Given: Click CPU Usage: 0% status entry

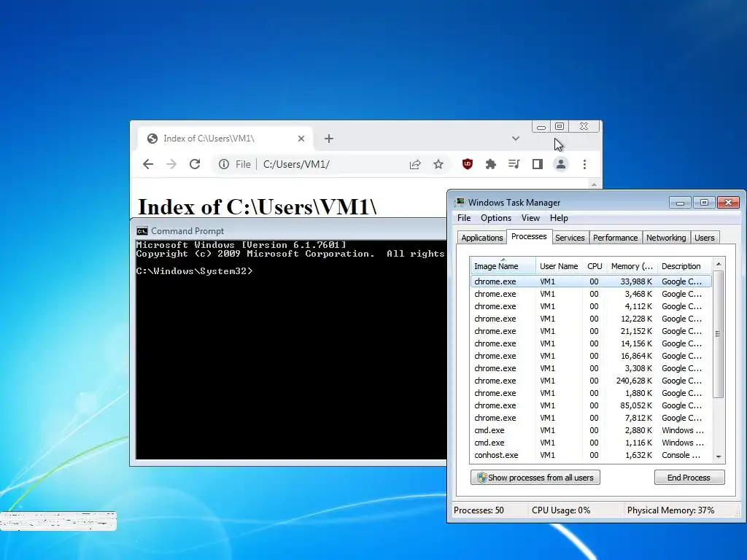Looking at the screenshot, I should coord(561,510).
